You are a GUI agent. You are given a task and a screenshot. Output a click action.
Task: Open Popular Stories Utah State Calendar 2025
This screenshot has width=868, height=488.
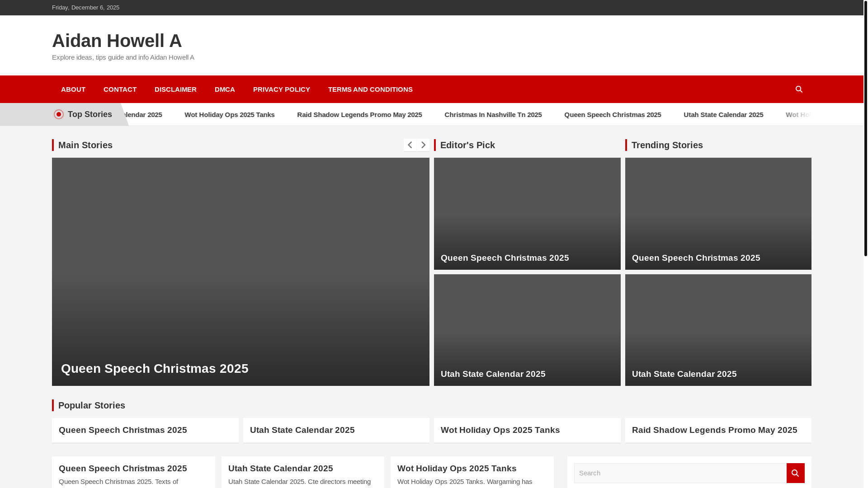[x=302, y=430]
